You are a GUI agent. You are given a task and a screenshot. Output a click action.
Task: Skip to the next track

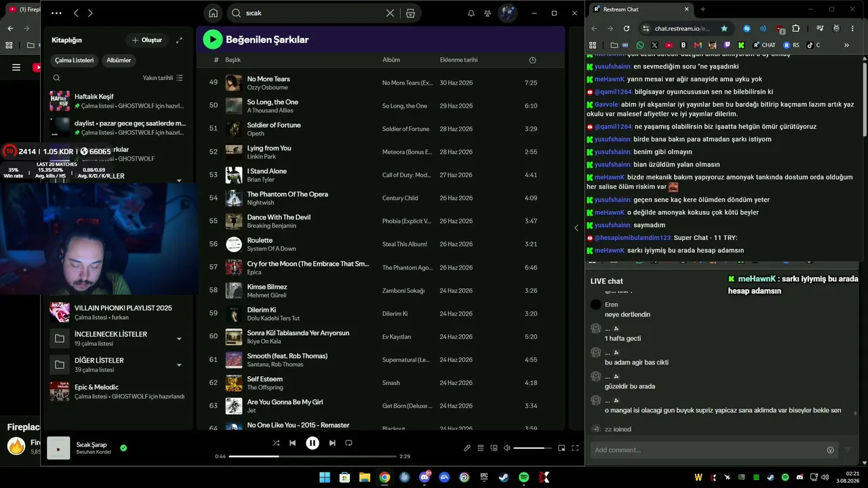332,443
